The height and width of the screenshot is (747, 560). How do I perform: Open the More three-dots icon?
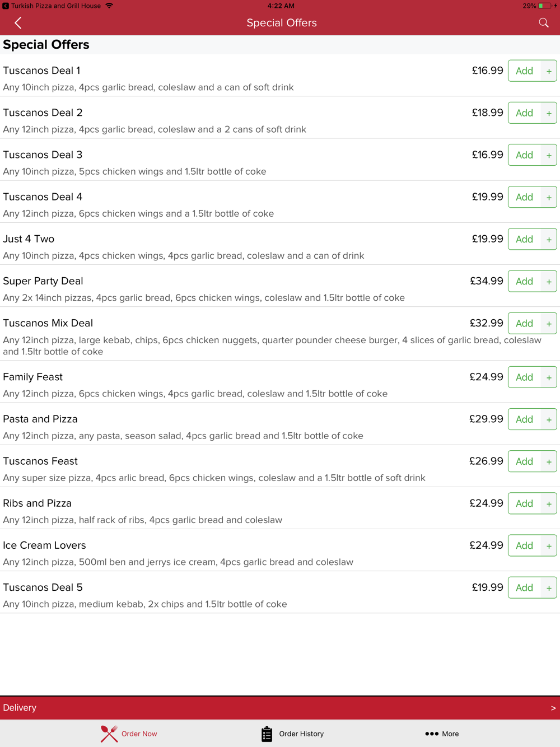click(431, 734)
